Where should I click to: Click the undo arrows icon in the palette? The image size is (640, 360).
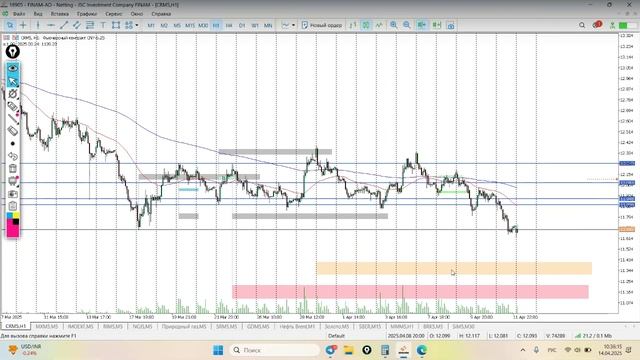click(13, 156)
